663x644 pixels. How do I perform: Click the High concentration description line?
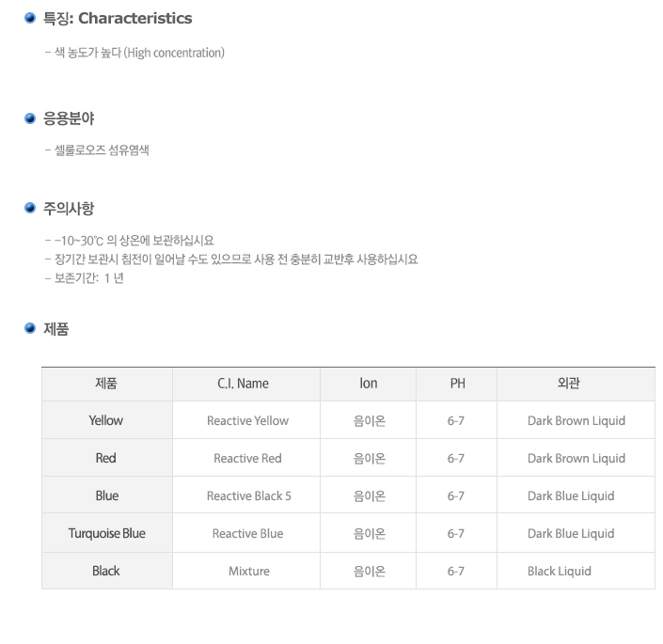point(134,53)
